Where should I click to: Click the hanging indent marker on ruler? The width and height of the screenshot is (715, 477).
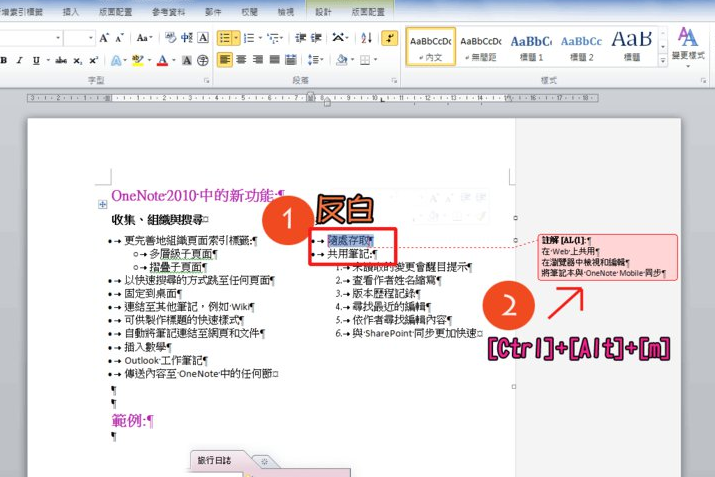click(327, 102)
